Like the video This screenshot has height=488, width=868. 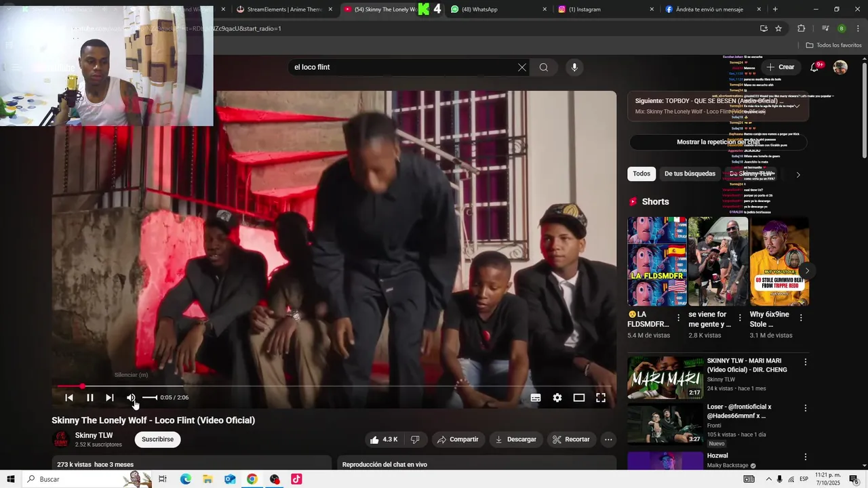(x=383, y=439)
